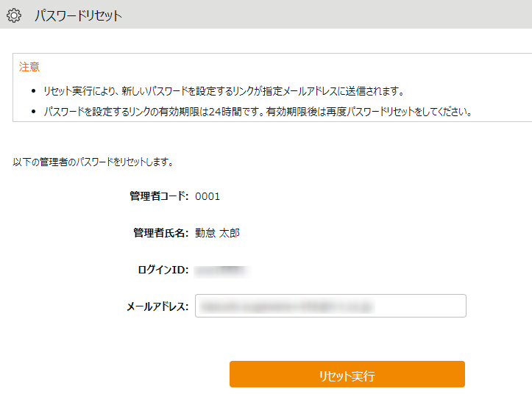532x416 pixels.
Task: Click the orange 注意 notice heading
Action: pos(29,67)
